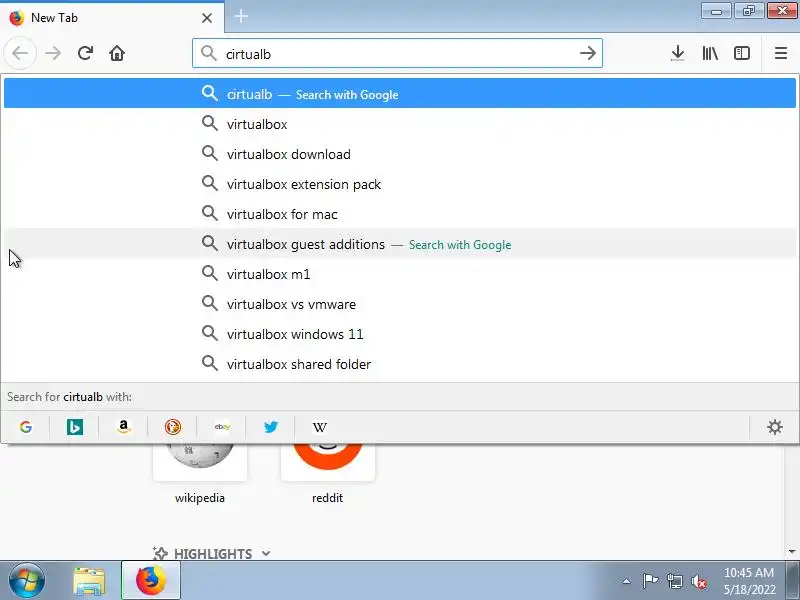Open the wikipedia top site tile
The height and width of the screenshot is (600, 800).
coord(199,474)
